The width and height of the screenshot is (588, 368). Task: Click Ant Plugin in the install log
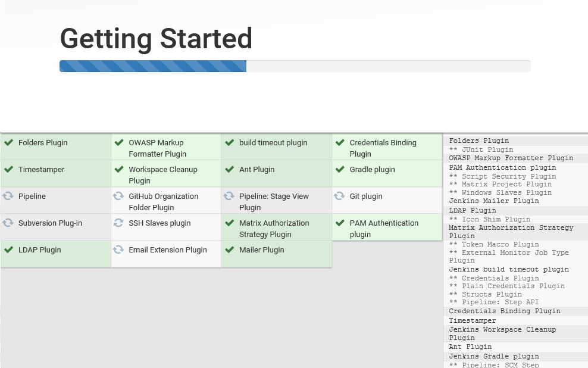click(x=470, y=347)
